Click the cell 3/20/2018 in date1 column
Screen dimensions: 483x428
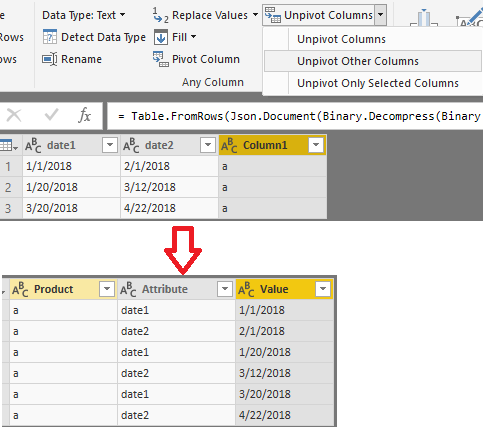coord(71,208)
